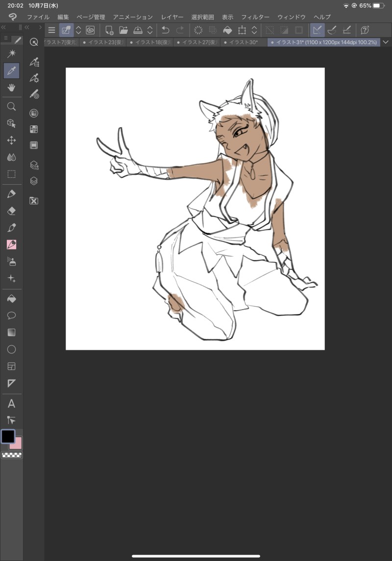Screen dimensions: 392x561
Task: Select the Auto select magic wand tool
Action: 11,54
